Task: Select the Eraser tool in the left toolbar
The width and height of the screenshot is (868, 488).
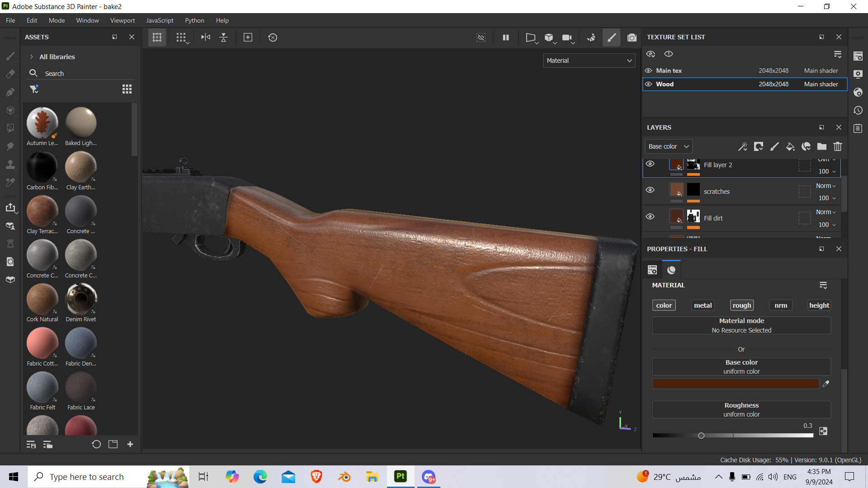Action: pos(10,74)
